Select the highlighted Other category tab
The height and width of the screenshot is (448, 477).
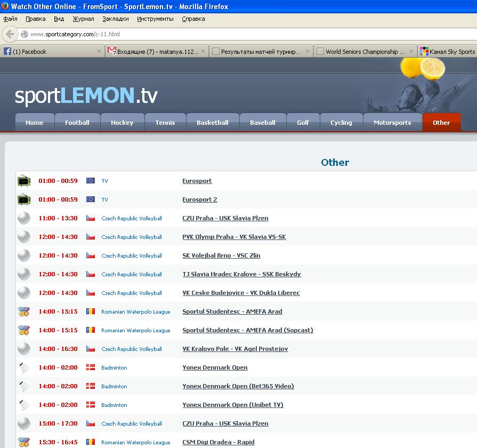tap(441, 122)
